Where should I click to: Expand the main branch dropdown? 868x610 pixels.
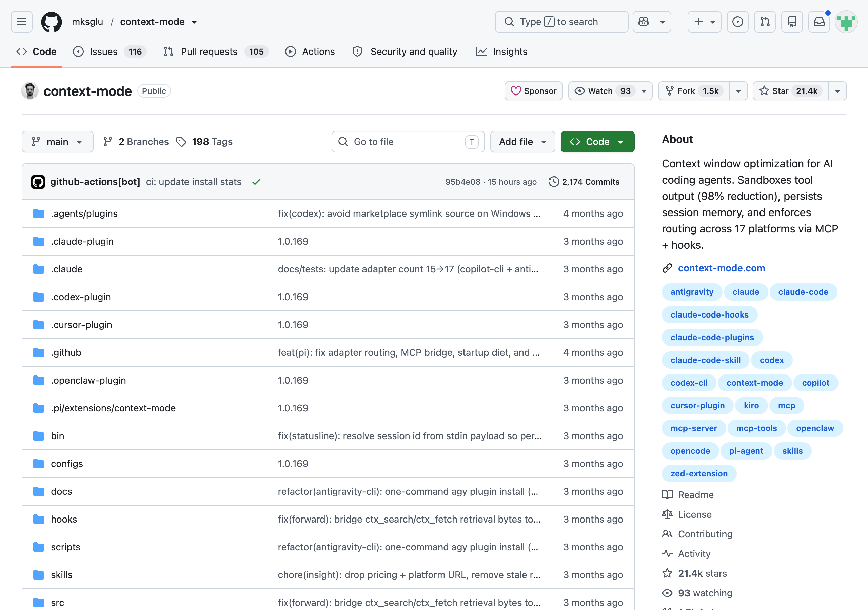57,142
